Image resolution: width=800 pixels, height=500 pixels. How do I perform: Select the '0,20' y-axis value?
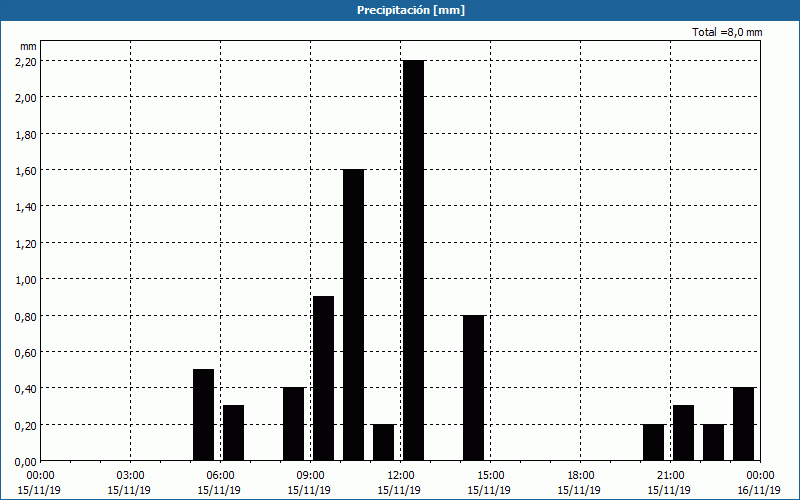(28, 426)
